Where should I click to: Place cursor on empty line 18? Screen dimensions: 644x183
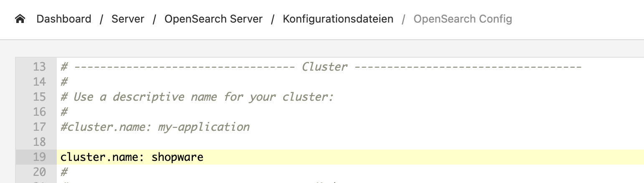(350, 142)
